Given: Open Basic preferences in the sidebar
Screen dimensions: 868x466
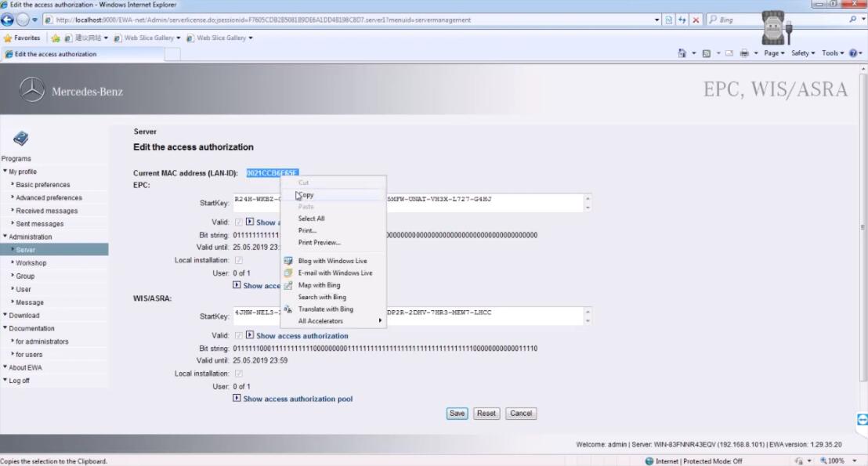Looking at the screenshot, I should 42,185.
